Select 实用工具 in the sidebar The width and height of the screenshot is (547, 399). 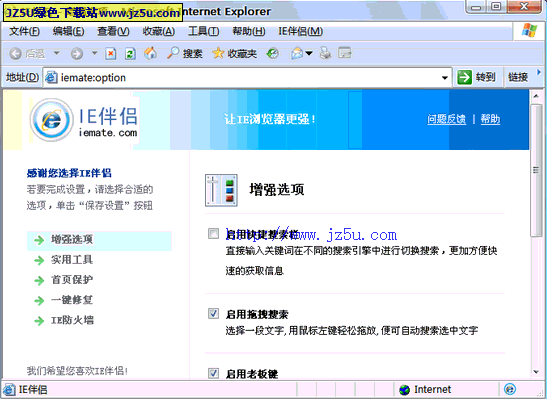coord(72,260)
